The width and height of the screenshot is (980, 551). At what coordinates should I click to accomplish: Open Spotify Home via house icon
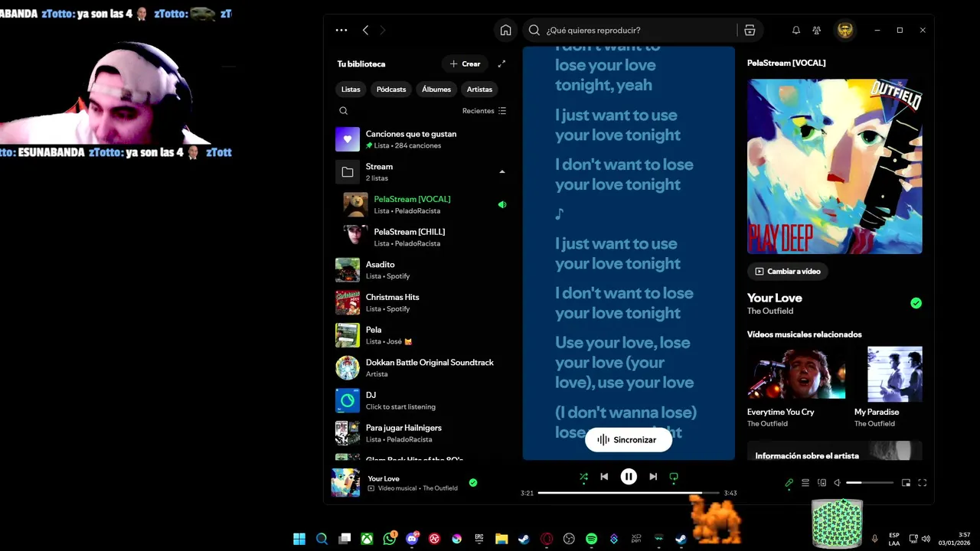(x=505, y=30)
